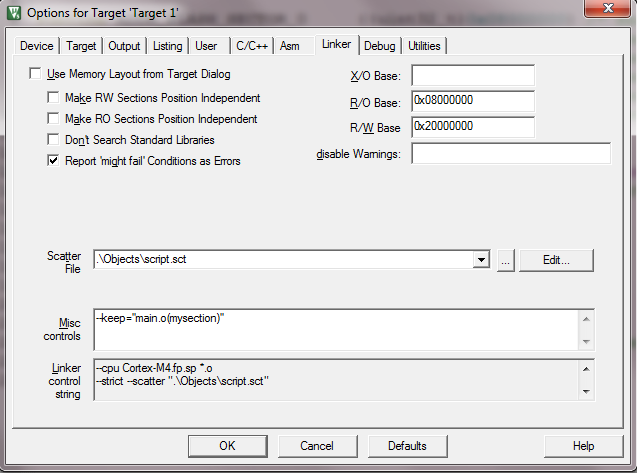Viewport: 637px width, 473px height.
Task: Reset settings with Defaults button
Action: click(407, 446)
